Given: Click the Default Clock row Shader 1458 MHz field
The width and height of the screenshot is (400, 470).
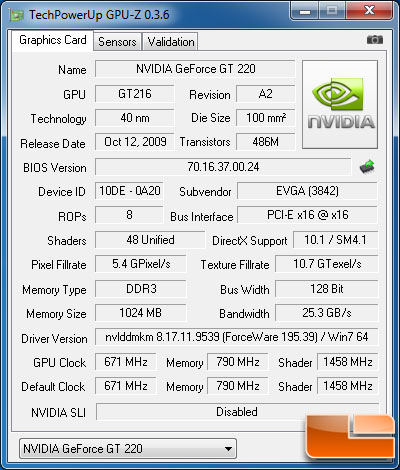Looking at the screenshot, I should tap(348, 386).
